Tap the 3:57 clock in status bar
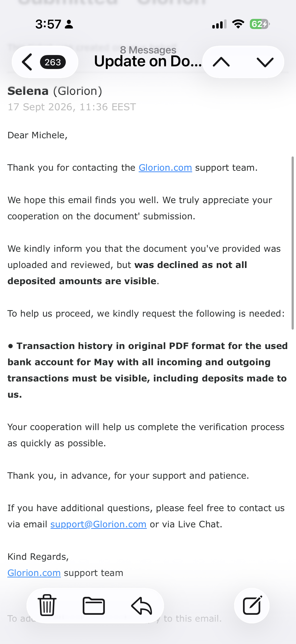Image resolution: width=296 pixels, height=644 pixels. (x=48, y=24)
